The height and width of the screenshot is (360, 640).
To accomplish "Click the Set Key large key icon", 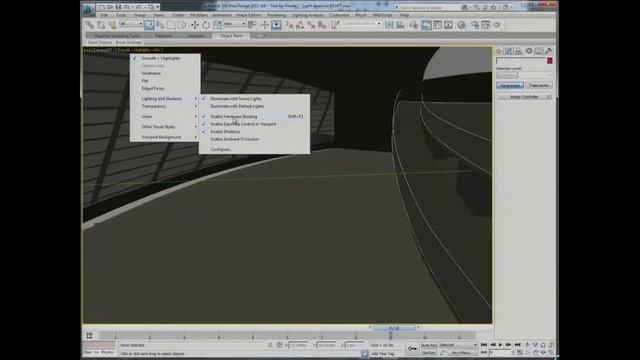I will [412, 348].
